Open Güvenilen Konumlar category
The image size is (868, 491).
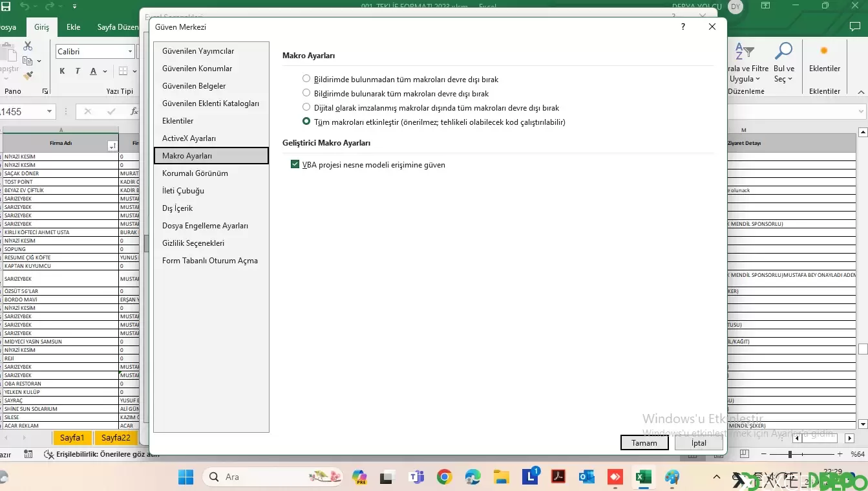[x=211, y=69]
